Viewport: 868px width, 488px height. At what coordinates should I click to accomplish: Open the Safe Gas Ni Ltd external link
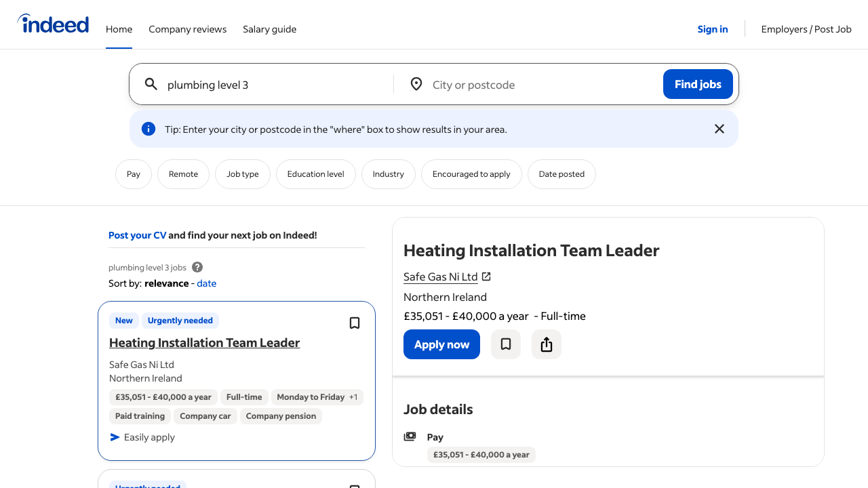(x=486, y=277)
